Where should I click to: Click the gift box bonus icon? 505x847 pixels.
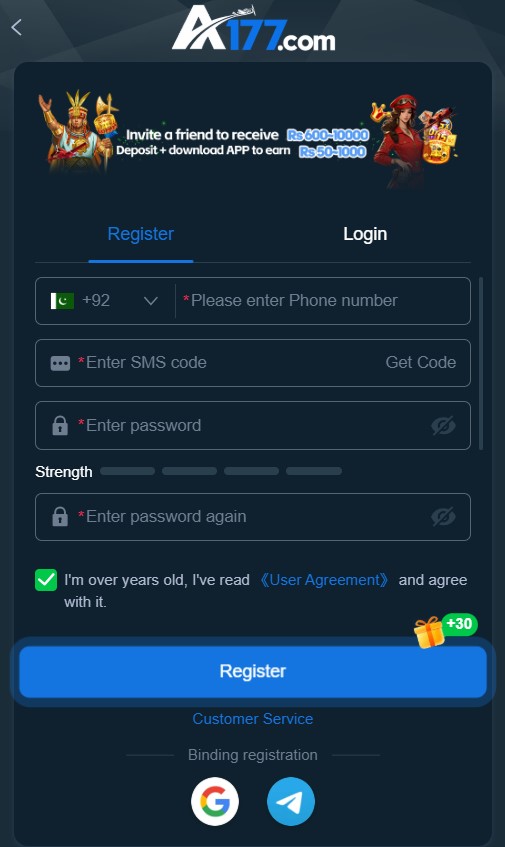[x=429, y=632]
